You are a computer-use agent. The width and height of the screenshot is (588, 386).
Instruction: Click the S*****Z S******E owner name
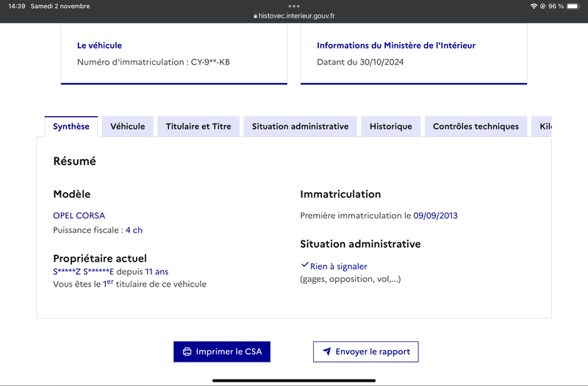[83, 271]
